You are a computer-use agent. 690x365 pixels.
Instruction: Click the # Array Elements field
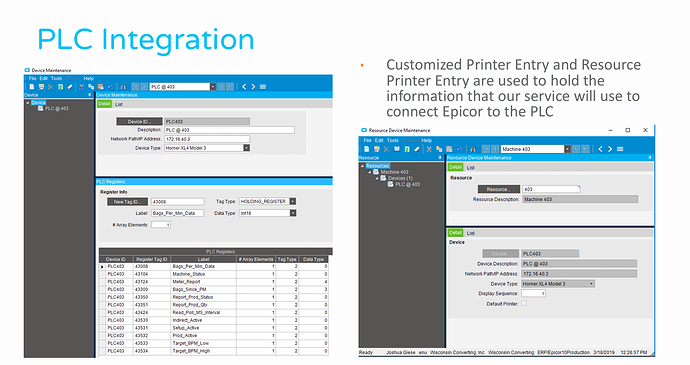161,225
